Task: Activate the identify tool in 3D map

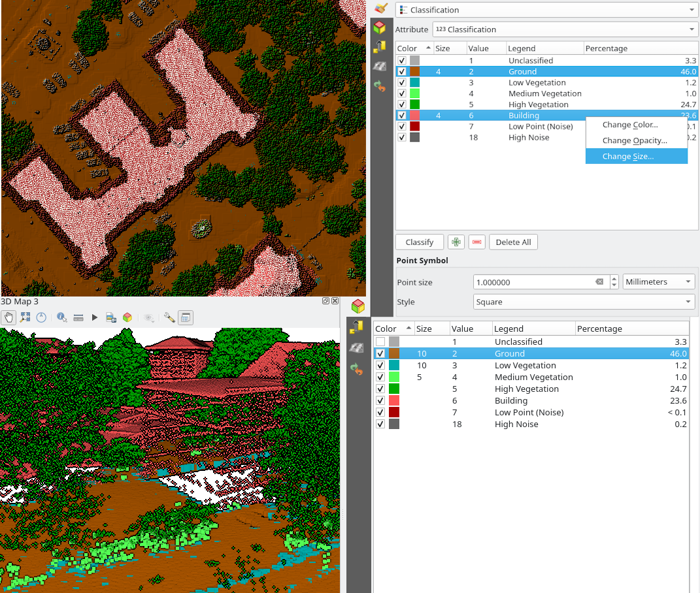Action: click(62, 317)
